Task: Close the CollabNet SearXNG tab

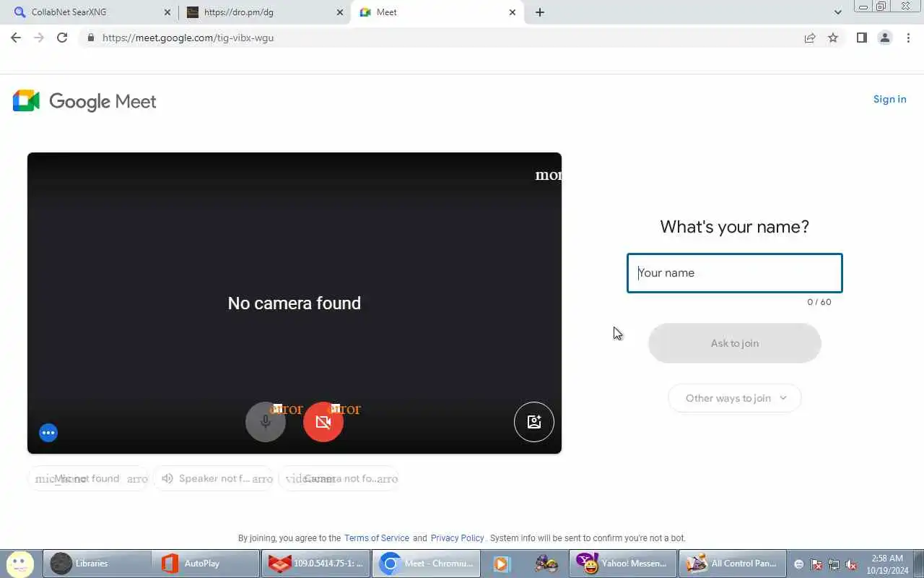Action: tap(167, 12)
